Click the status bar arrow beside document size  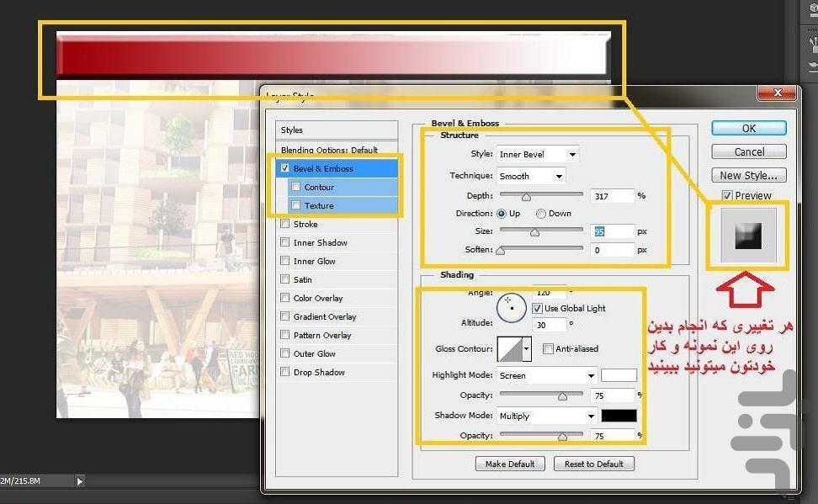[x=80, y=481]
